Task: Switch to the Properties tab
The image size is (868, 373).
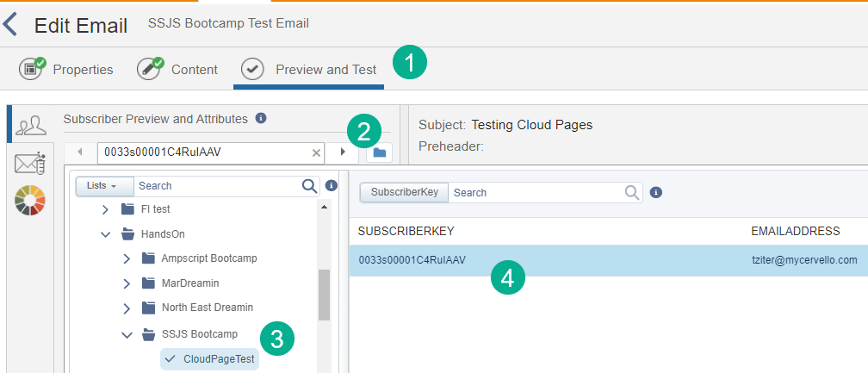Action: (67, 69)
